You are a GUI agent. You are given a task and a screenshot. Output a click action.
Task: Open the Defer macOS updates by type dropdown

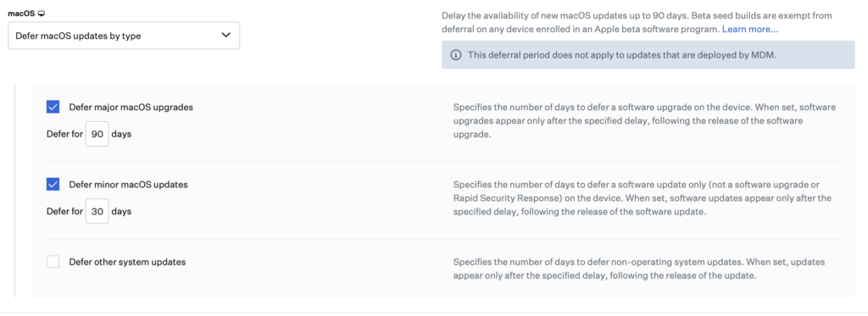[124, 36]
